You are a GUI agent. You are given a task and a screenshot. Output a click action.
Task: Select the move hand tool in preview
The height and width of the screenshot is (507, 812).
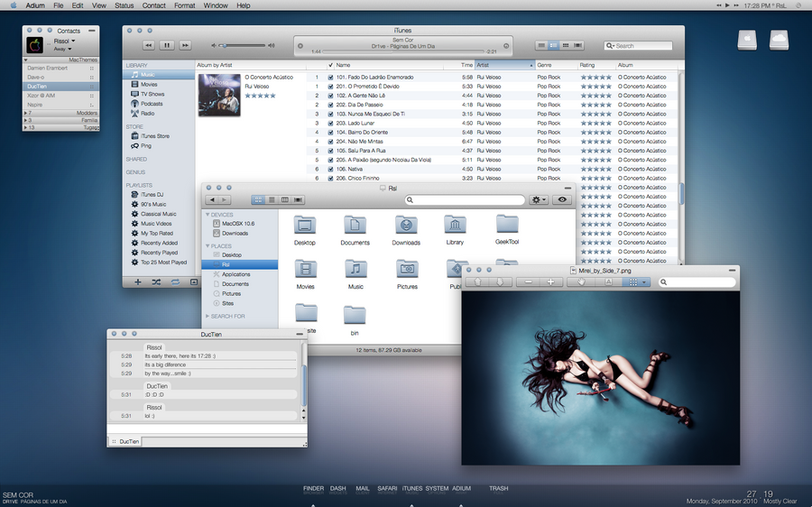[581, 282]
